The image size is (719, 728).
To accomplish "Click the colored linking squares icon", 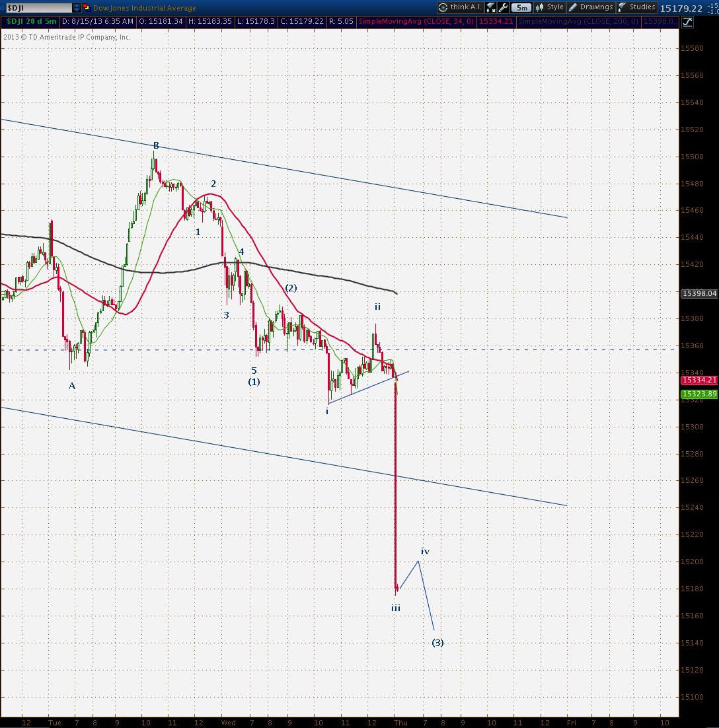I will [x=87, y=7].
